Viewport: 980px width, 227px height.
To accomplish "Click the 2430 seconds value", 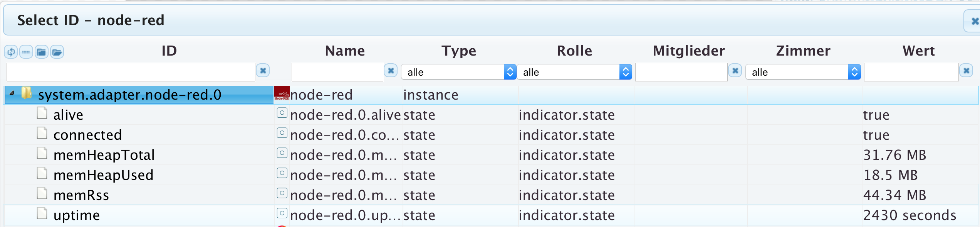I will coord(910,215).
